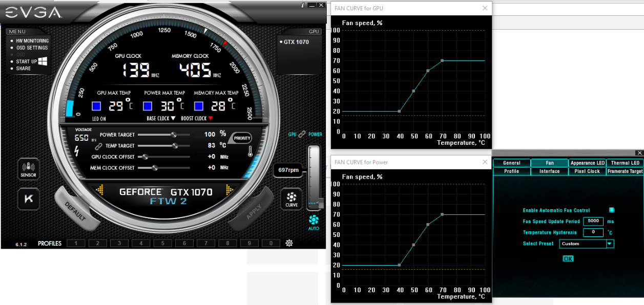This screenshot has width=644, height=305.
Task: Toggle MEMORY MAX TEMP LED color box
Action: (199, 106)
